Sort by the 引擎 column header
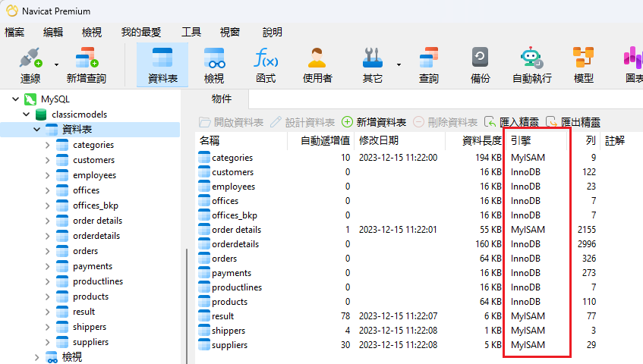Image resolution: width=643 pixels, height=364 pixels. 537,141
